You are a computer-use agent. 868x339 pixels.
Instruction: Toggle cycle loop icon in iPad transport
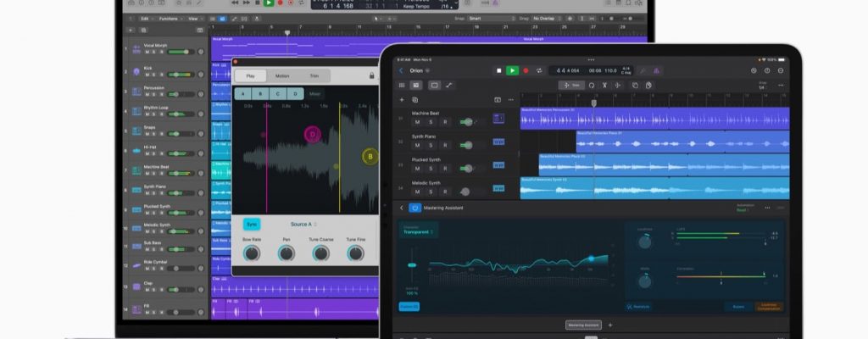pos(539,70)
